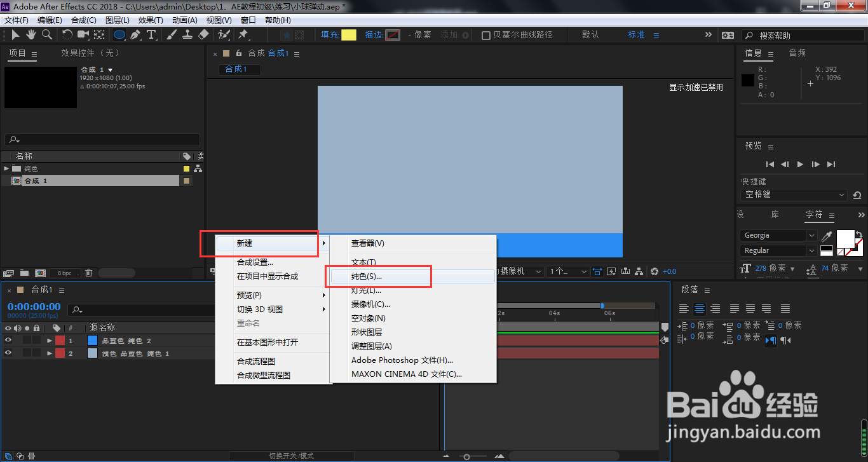The width and height of the screenshot is (868, 462).
Task: Select the Hand tool in the toolbar
Action: (x=31, y=34)
